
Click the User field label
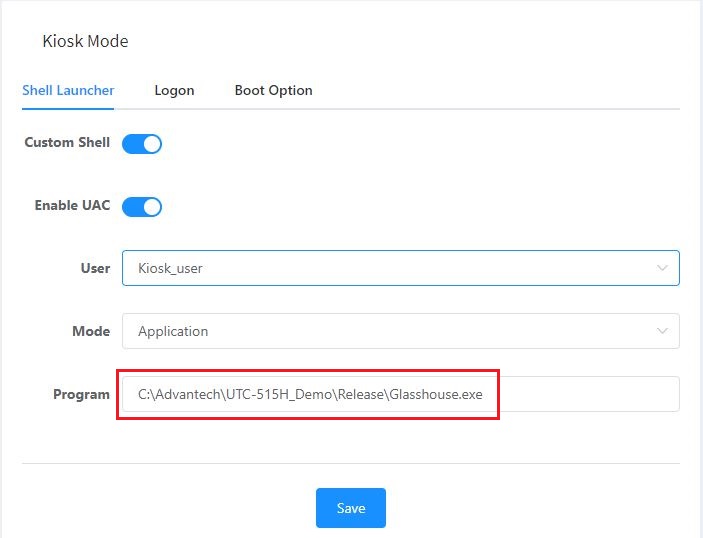(95, 268)
